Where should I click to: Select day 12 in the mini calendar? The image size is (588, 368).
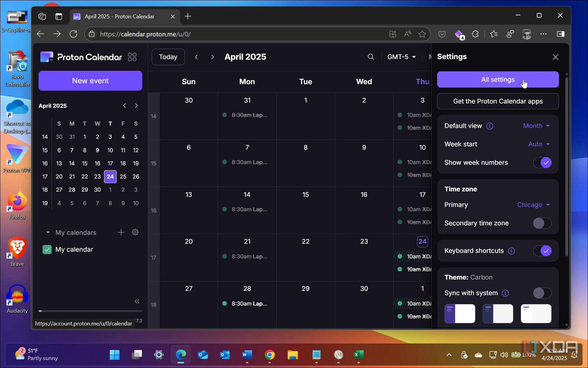pyautogui.click(x=136, y=150)
